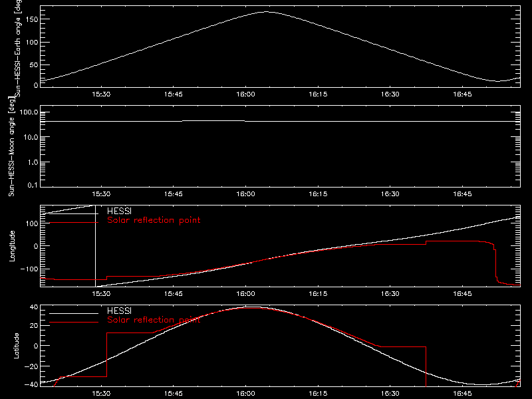Click the 20 tick label on Latitude plot
Viewport: 532px width, 399px height.
pyautogui.click(x=34, y=326)
